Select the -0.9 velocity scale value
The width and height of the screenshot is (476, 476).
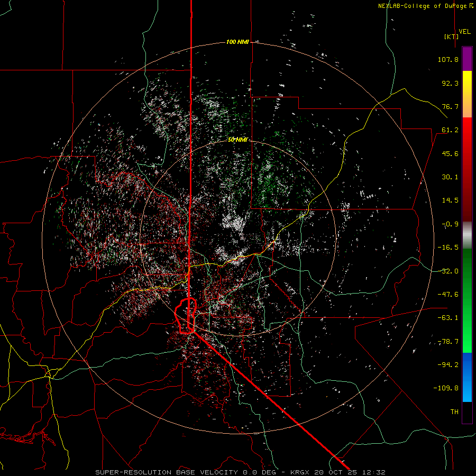450,224
